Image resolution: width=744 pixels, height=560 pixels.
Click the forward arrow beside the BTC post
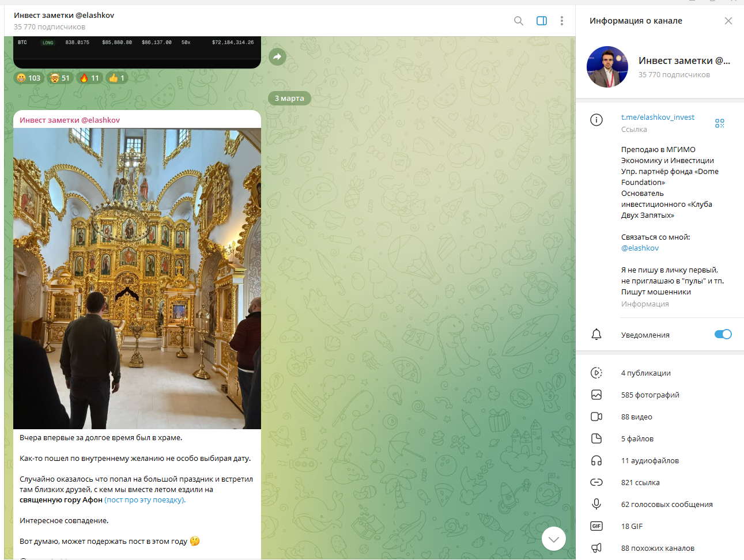[277, 56]
